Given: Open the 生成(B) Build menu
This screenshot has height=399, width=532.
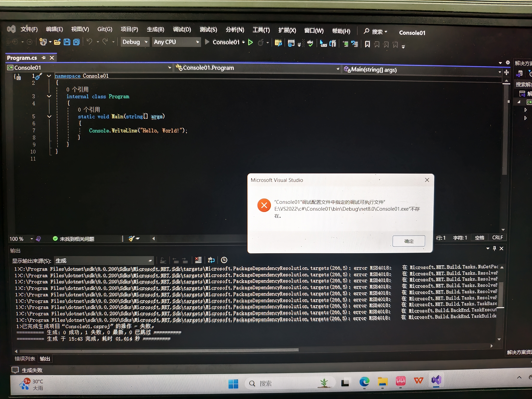Looking at the screenshot, I should click(155, 30).
